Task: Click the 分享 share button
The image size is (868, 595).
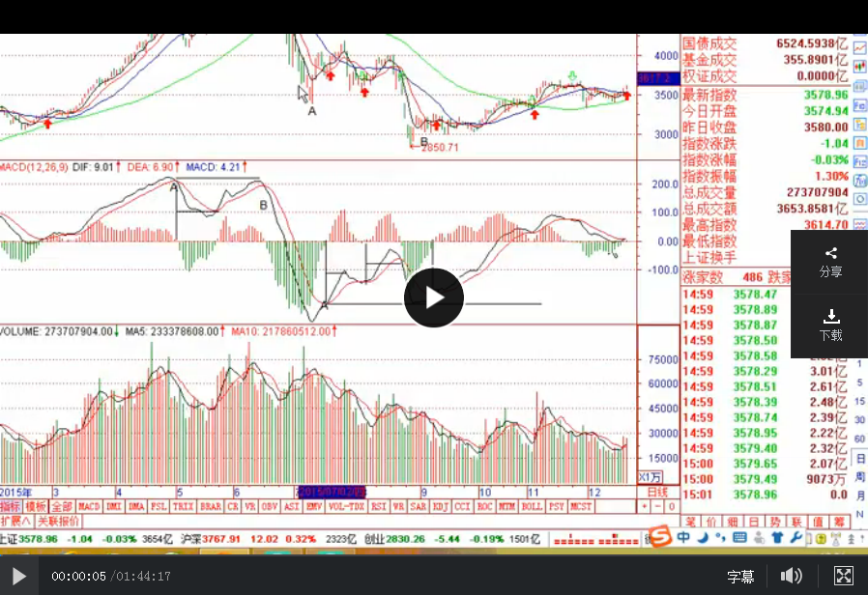Action: pyautogui.click(x=830, y=262)
